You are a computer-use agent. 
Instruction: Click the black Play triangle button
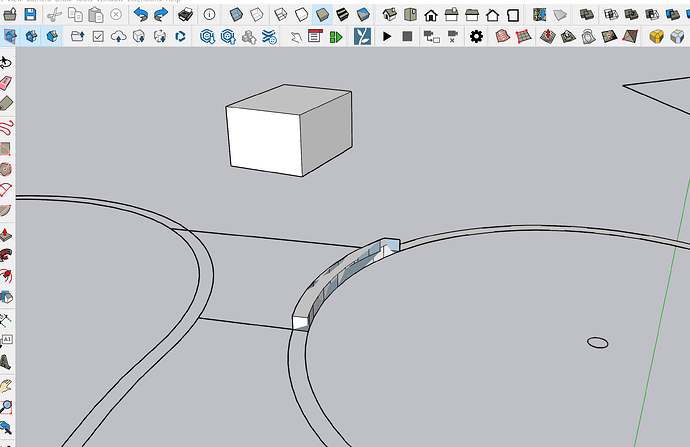pos(387,36)
